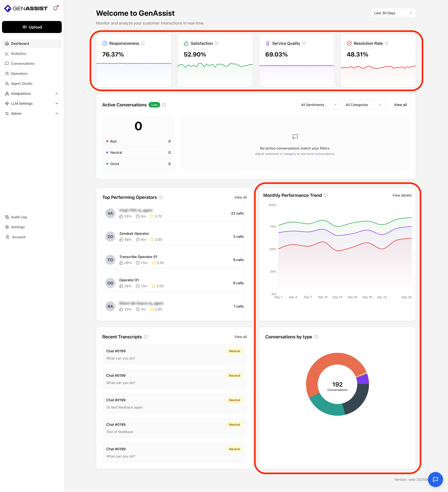Open the Last 30 Days dropdown
Viewport: 448px width, 492px height.
click(393, 13)
